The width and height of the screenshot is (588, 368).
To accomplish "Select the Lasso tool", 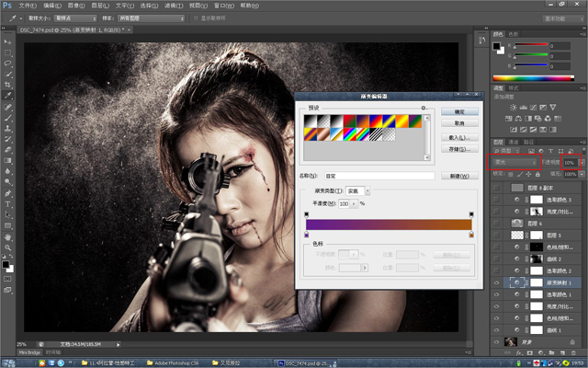I will 8,63.
